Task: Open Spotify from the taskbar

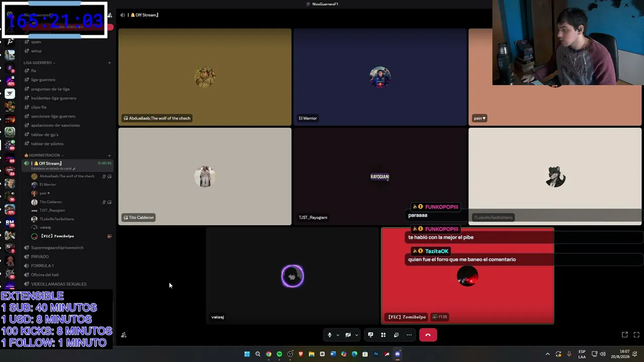Action: tap(279, 354)
